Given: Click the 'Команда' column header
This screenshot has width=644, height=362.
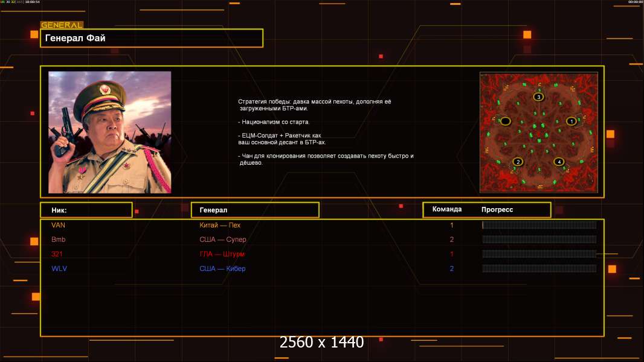Looking at the screenshot, I should [447, 209].
